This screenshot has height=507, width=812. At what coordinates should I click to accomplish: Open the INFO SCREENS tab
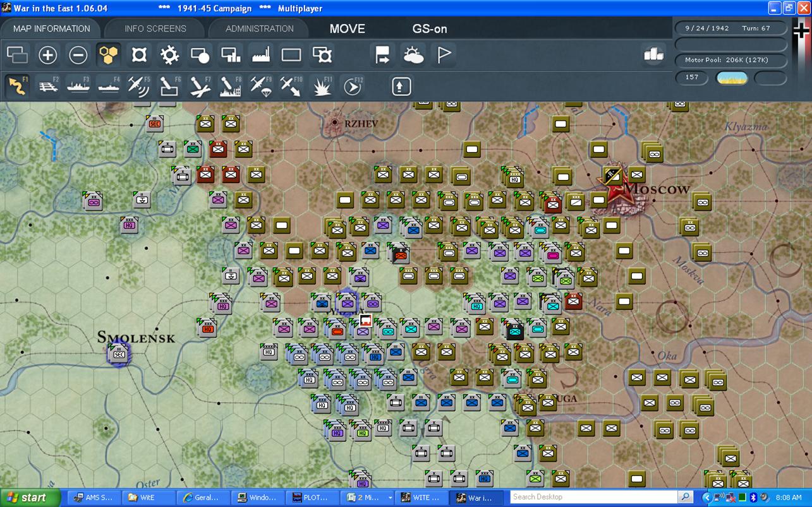pos(155,28)
